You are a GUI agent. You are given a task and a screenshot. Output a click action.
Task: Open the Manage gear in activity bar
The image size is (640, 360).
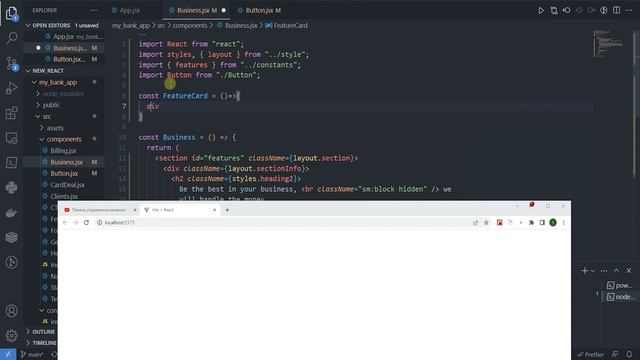point(11,336)
